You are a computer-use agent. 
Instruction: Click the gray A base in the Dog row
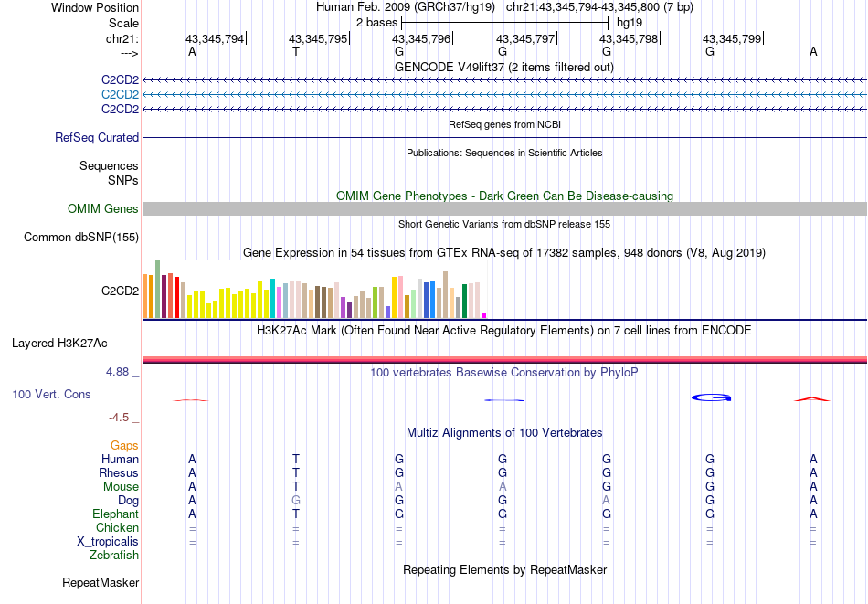pyautogui.click(x=606, y=500)
